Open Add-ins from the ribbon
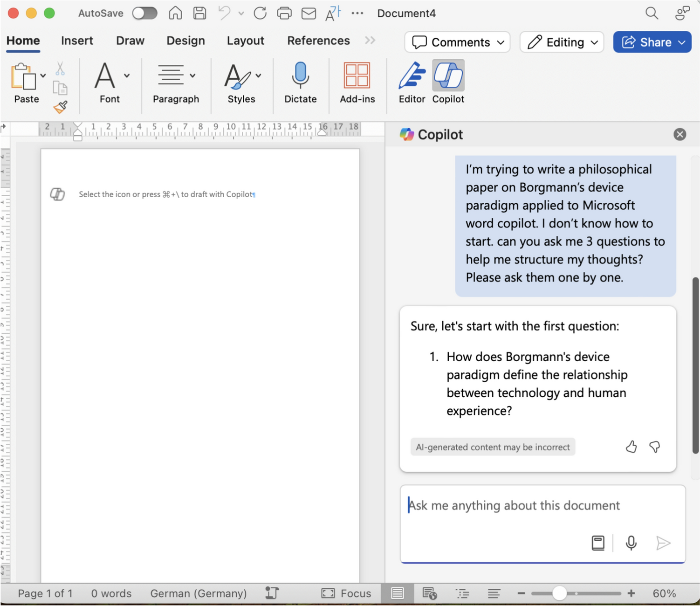The width and height of the screenshot is (700, 606). click(x=357, y=83)
